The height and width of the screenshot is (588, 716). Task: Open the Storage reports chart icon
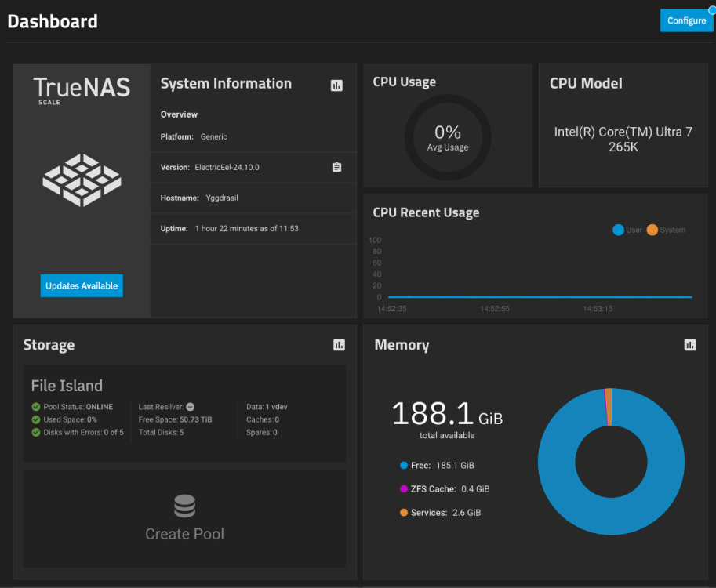[339, 345]
